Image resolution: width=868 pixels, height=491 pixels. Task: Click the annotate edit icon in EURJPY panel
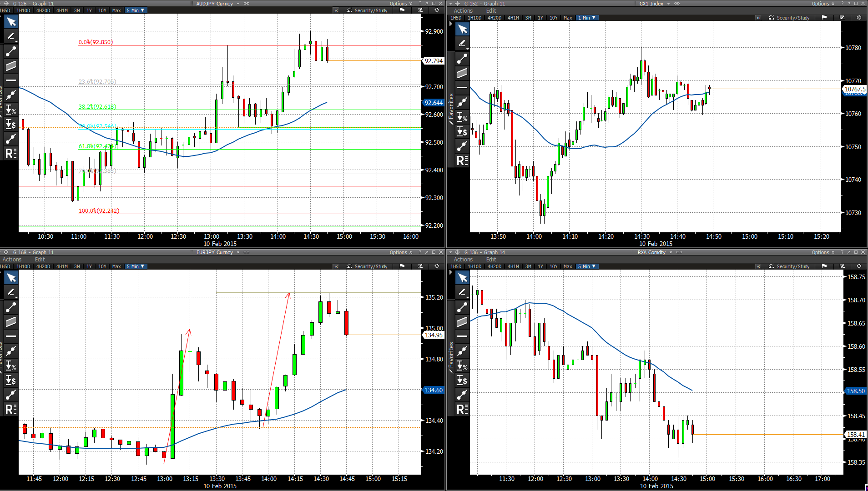tap(420, 266)
